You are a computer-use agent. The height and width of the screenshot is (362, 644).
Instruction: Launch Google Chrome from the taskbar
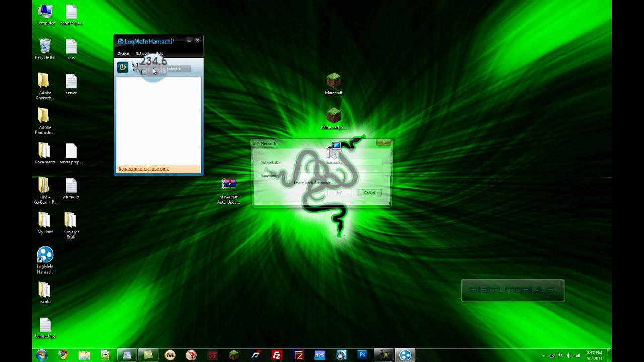coord(63,355)
